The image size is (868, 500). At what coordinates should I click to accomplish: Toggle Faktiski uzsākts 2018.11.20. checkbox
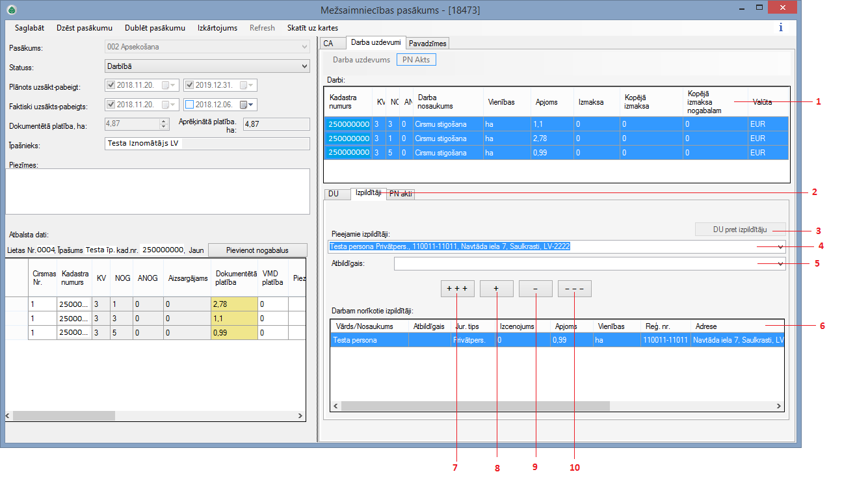click(x=111, y=105)
